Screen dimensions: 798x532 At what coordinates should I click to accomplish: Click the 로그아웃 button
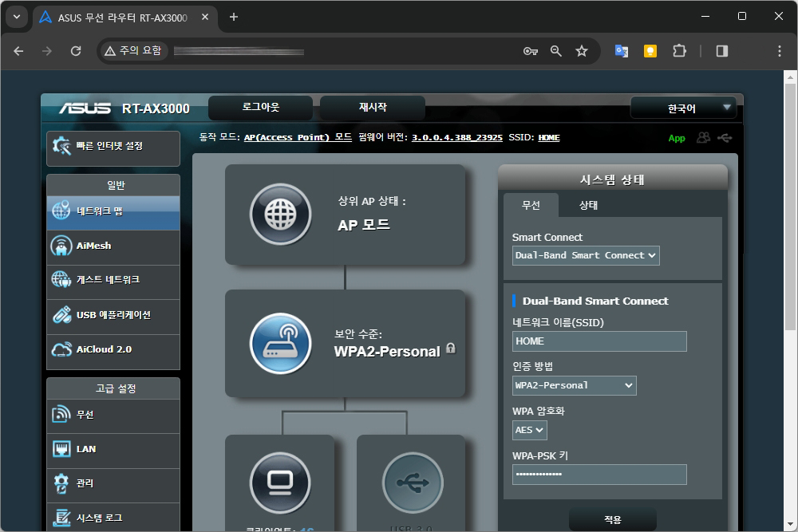pos(261,108)
